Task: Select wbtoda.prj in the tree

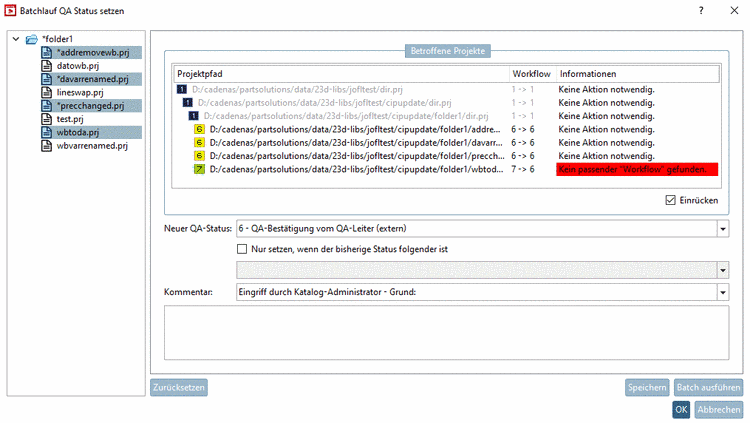Action: click(x=78, y=133)
